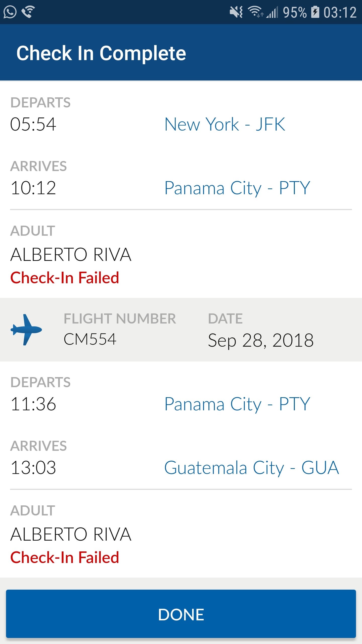Tap the Wi-Fi calling status icon

pyautogui.click(x=28, y=12)
